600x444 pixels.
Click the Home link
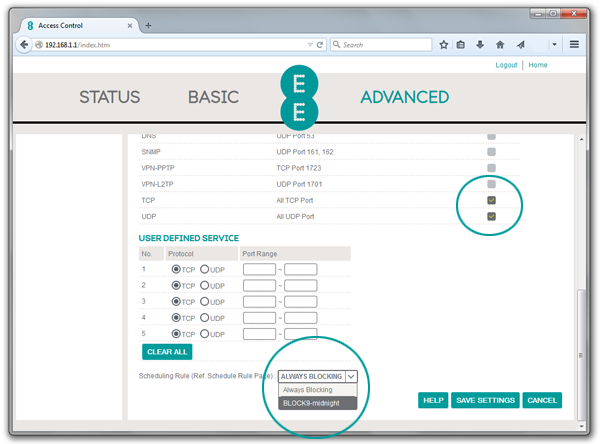coord(538,65)
